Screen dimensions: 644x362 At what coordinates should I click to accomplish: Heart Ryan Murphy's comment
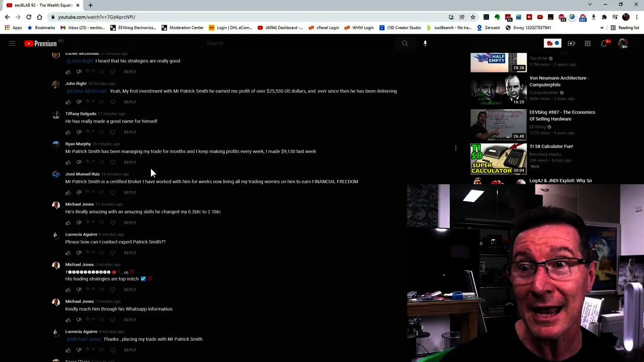click(112, 162)
